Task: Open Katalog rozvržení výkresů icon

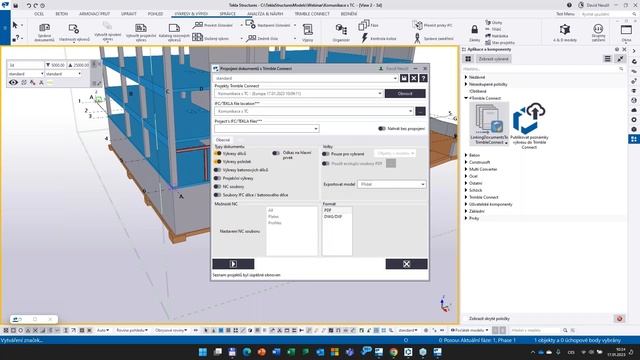Action: point(174,28)
